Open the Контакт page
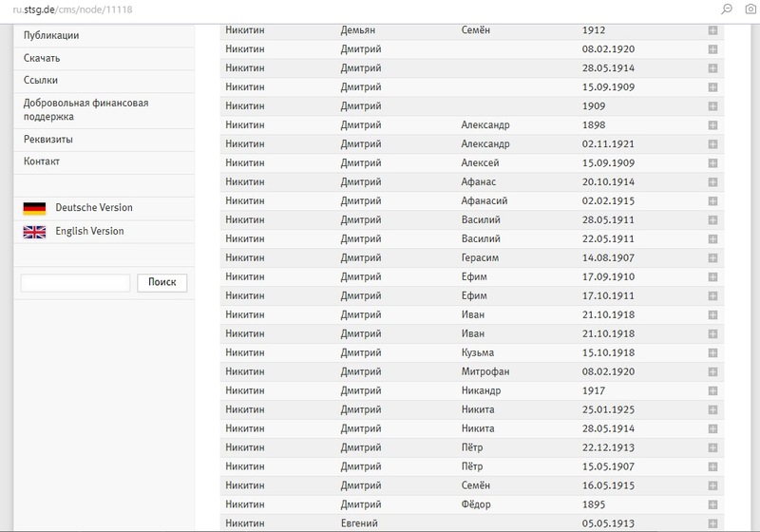 [42, 161]
